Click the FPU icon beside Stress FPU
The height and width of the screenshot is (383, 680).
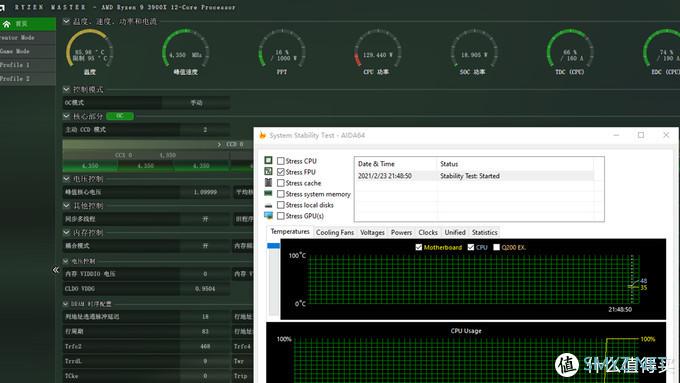pyautogui.click(x=268, y=171)
